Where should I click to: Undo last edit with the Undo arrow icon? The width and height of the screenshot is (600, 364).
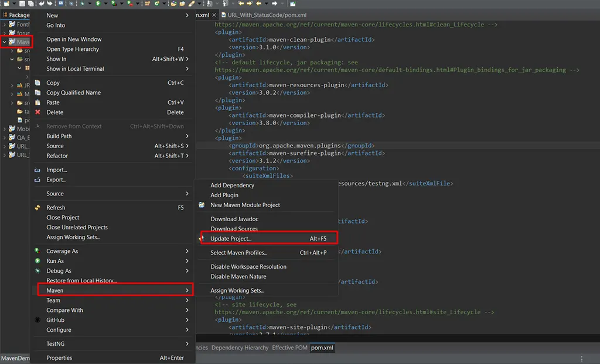pos(41,4)
